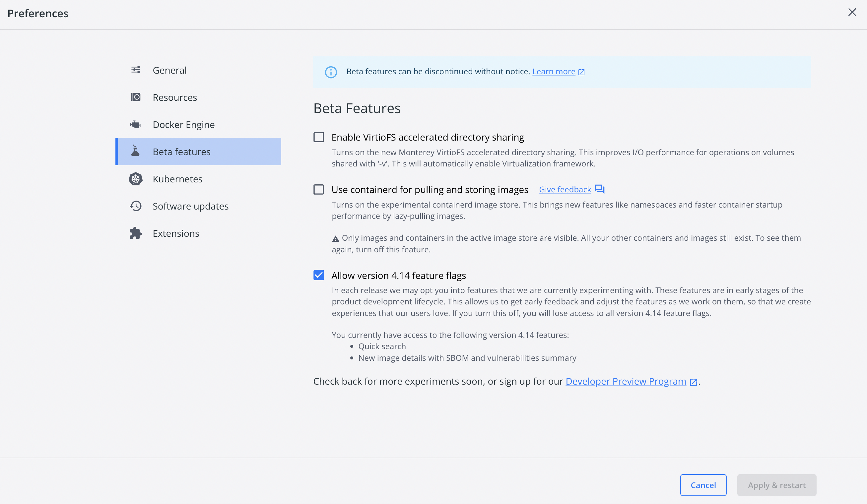The width and height of the screenshot is (867, 504).
Task: Click the Software updates clock icon
Action: click(136, 206)
